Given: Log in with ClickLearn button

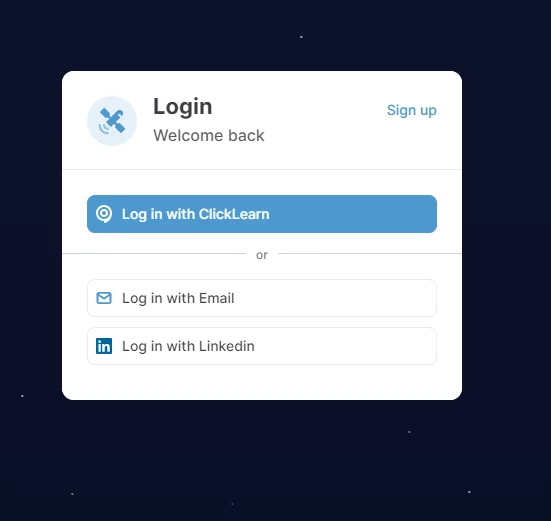Looking at the screenshot, I should click(x=262, y=214).
